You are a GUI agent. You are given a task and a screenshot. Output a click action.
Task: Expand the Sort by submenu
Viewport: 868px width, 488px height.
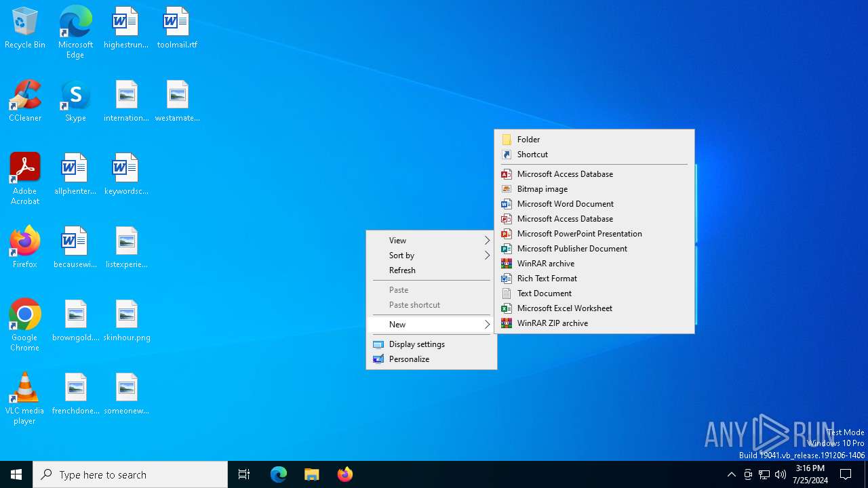point(431,256)
